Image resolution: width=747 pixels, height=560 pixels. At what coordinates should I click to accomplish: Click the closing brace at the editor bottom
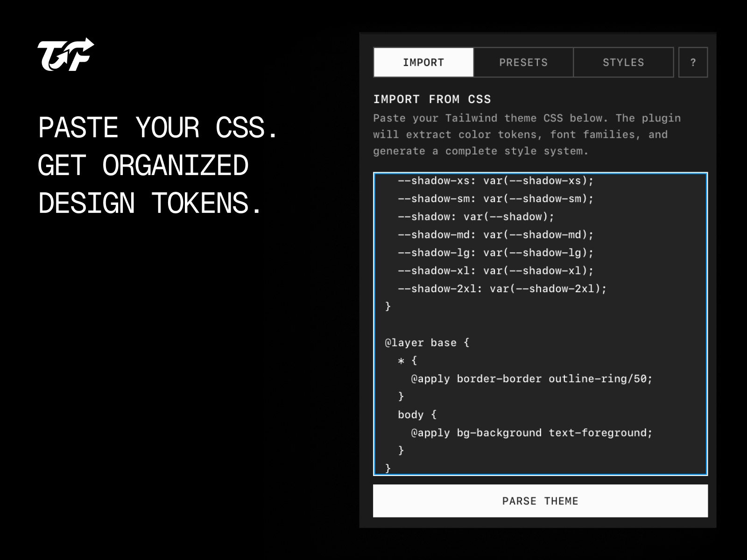click(x=388, y=468)
